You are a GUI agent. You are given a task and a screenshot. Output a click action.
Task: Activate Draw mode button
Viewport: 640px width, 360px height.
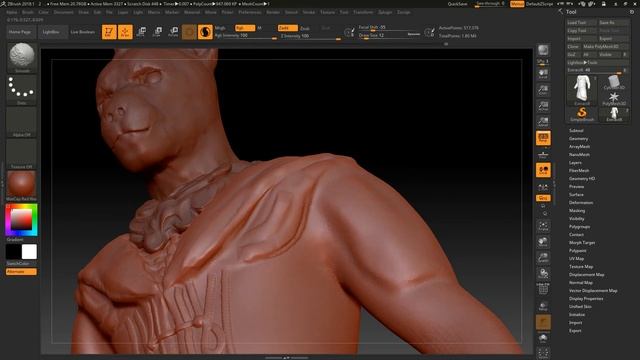tap(125, 32)
